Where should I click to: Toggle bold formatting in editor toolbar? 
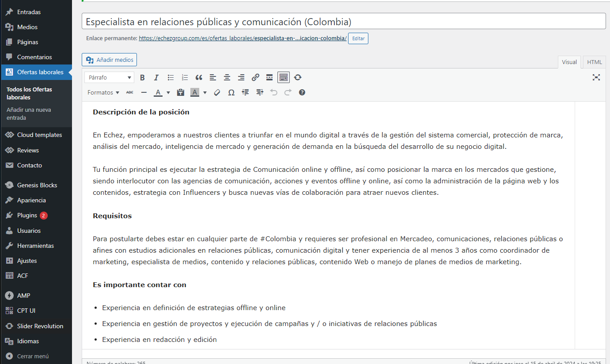[x=142, y=77]
